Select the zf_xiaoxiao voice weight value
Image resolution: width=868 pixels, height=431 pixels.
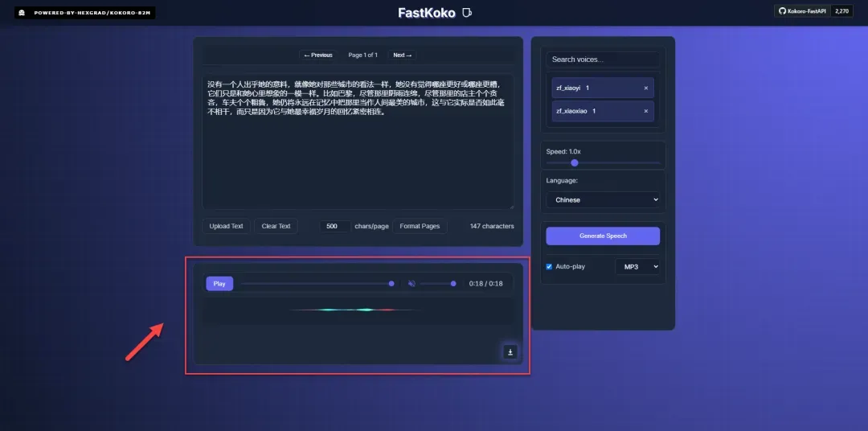(594, 111)
